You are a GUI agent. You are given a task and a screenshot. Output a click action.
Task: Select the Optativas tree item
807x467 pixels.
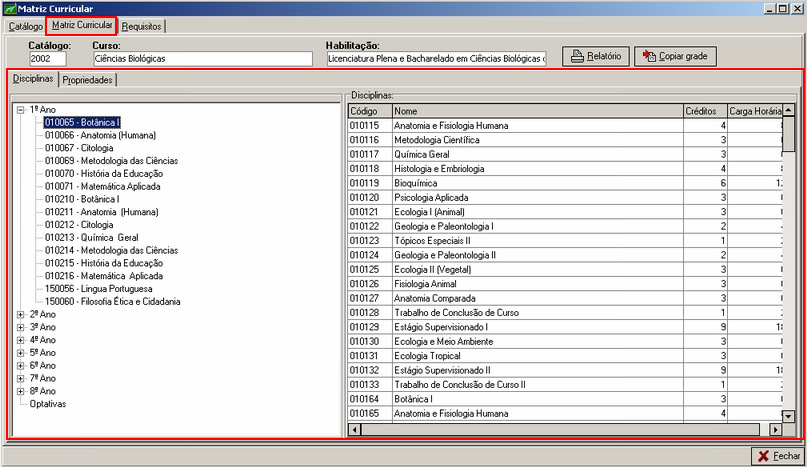pos(47,404)
